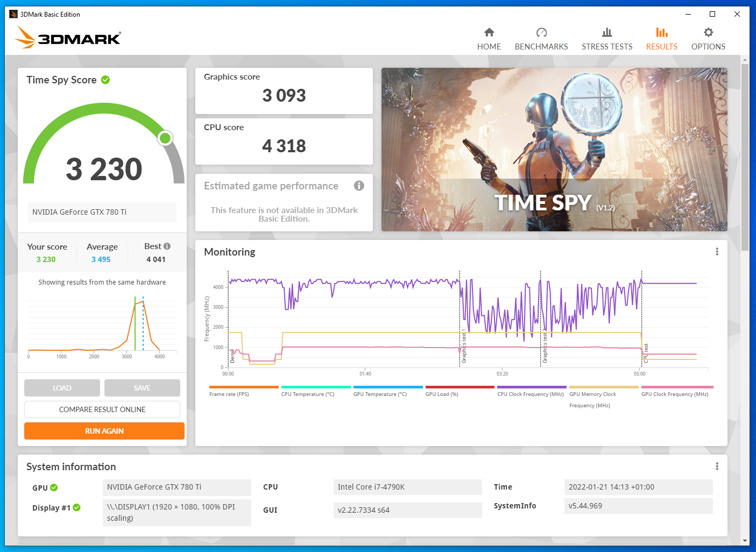This screenshot has height=552, width=756.
Task: Open the Monitoring panel three-dot menu
Action: click(717, 252)
